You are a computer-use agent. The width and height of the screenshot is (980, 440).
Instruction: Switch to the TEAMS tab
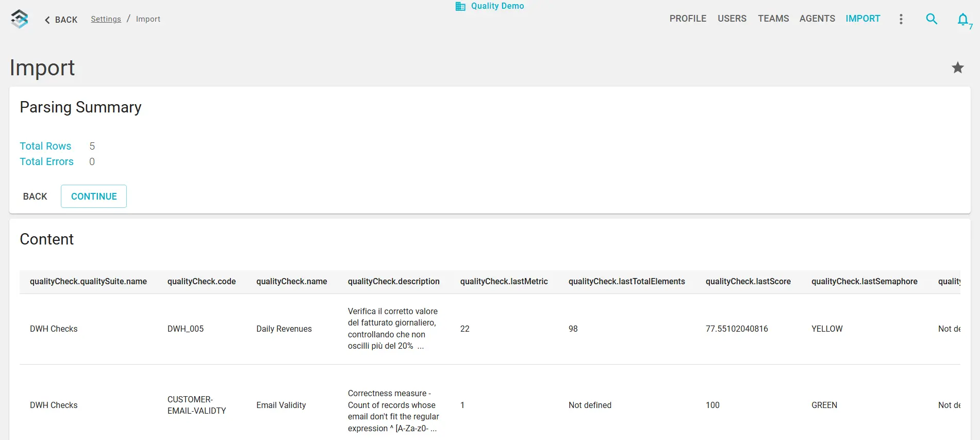click(x=773, y=19)
